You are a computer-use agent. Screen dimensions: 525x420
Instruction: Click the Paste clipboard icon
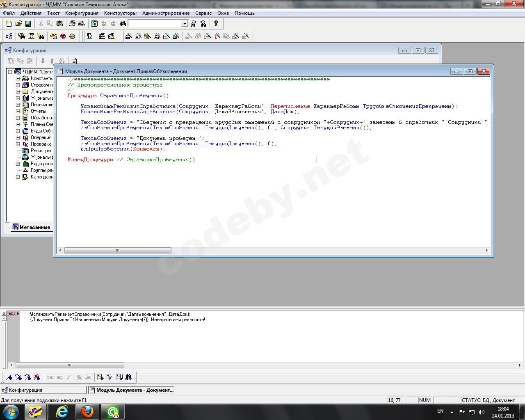coord(59,24)
